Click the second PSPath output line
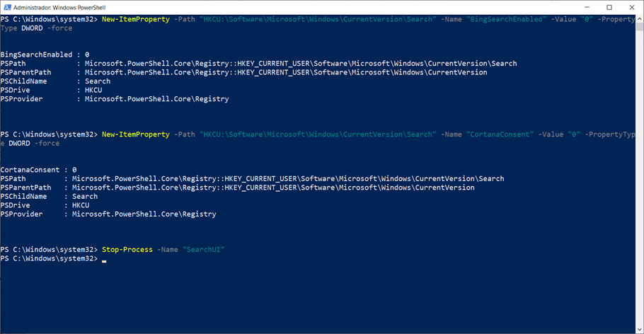This screenshot has width=644, height=334. click(x=252, y=179)
